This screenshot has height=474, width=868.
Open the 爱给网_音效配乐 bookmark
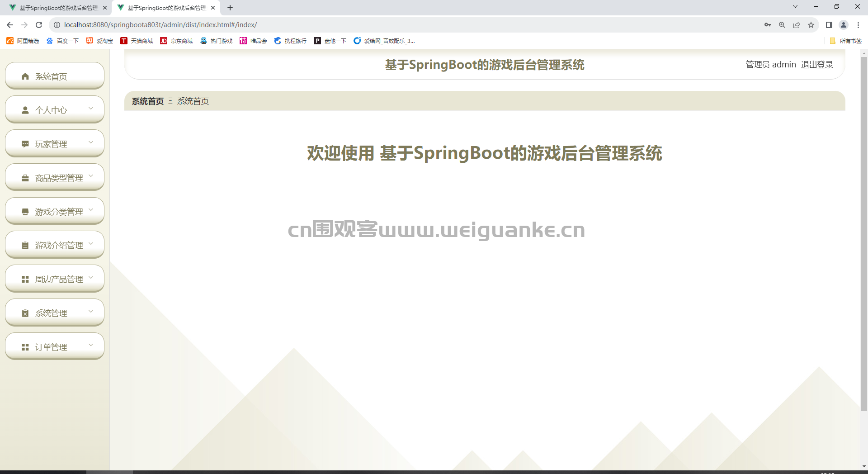click(x=384, y=41)
